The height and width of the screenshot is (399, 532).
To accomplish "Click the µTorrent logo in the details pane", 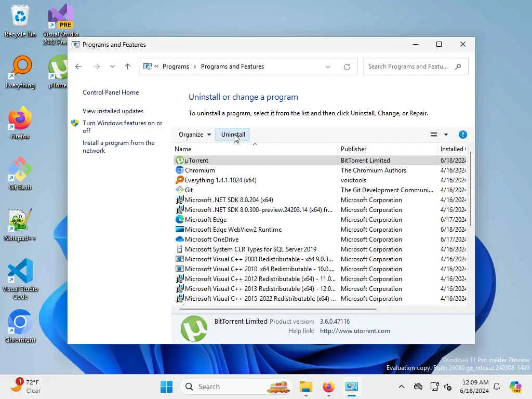I will tap(194, 328).
